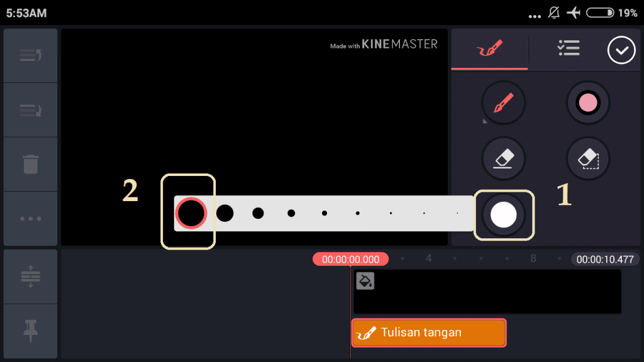Expand timeline with the vertical arrows icon
This screenshot has width=644, height=362.
pyautogui.click(x=30, y=277)
